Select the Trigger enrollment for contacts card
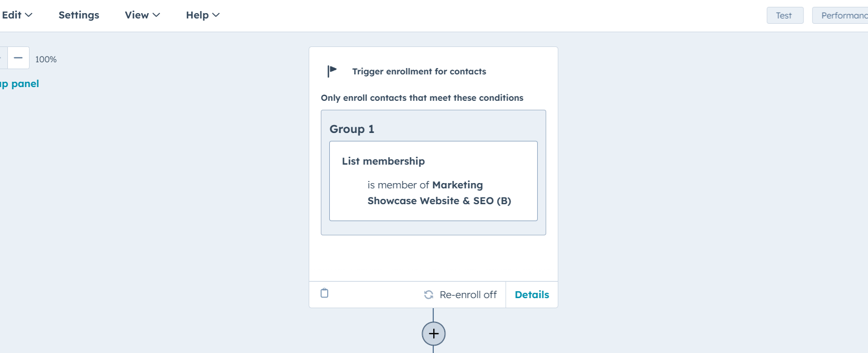Viewport: 868px width, 353px height. (x=419, y=71)
